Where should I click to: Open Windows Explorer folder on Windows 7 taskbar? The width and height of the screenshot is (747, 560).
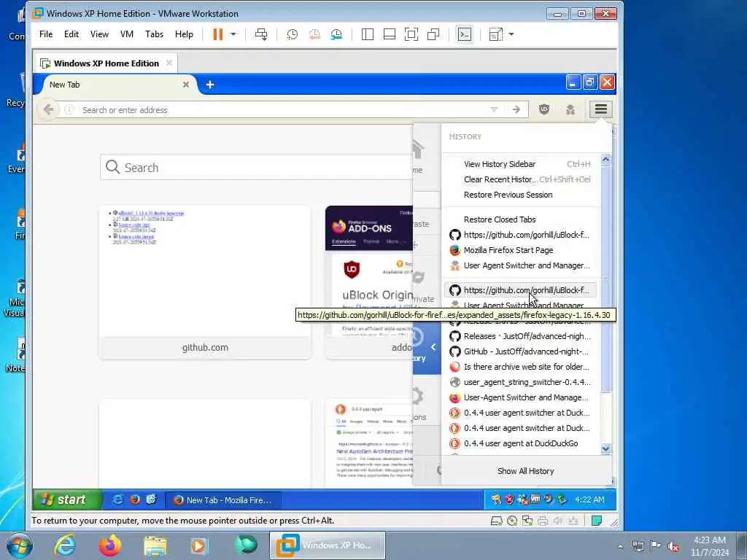[155, 545]
